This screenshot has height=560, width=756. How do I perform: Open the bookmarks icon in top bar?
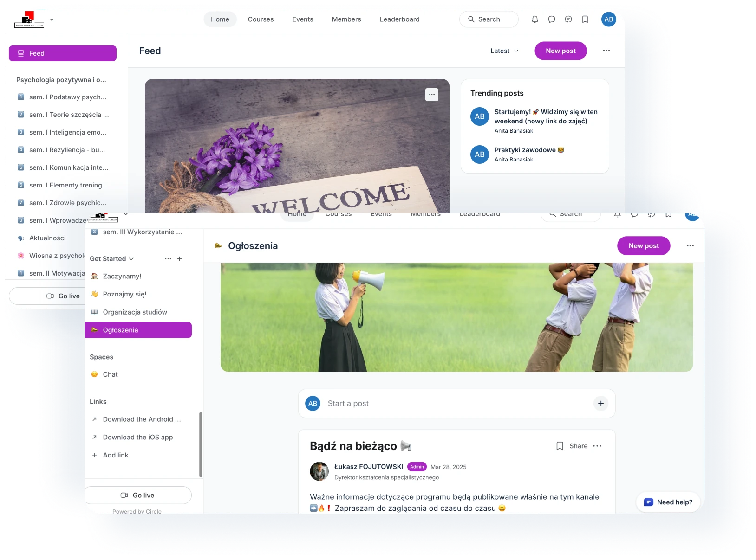pyautogui.click(x=585, y=19)
